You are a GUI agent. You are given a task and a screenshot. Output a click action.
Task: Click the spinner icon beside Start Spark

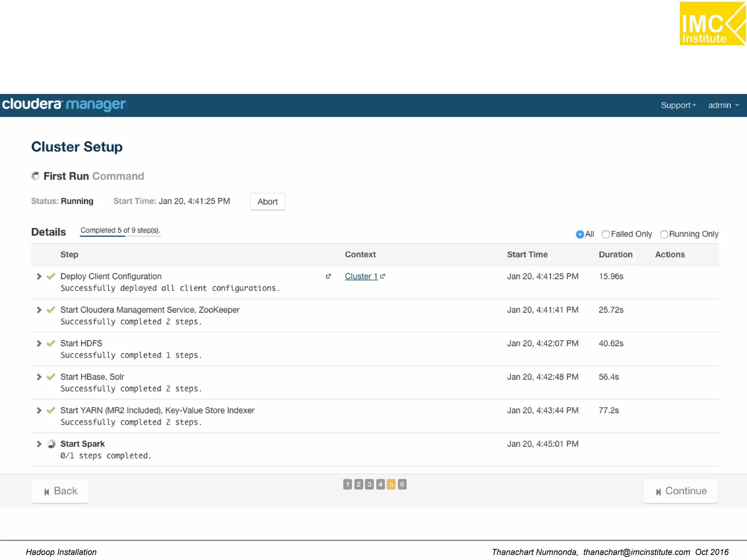coord(51,444)
